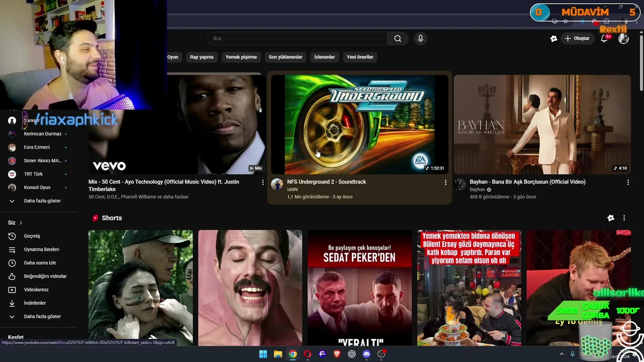The height and width of the screenshot is (362, 644).
Task: Start voice search with the microphone icon
Action: click(421, 39)
